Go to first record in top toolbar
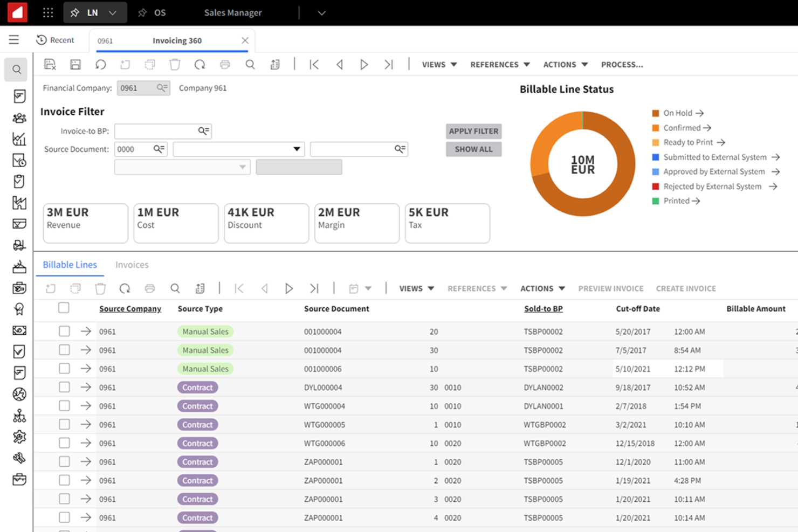Viewport: 798px width, 532px height. pos(314,65)
